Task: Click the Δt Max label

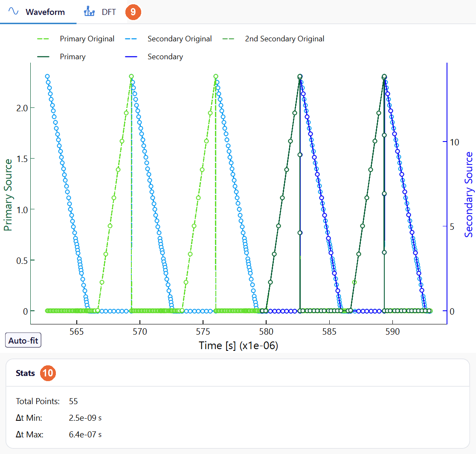Action: (29, 434)
